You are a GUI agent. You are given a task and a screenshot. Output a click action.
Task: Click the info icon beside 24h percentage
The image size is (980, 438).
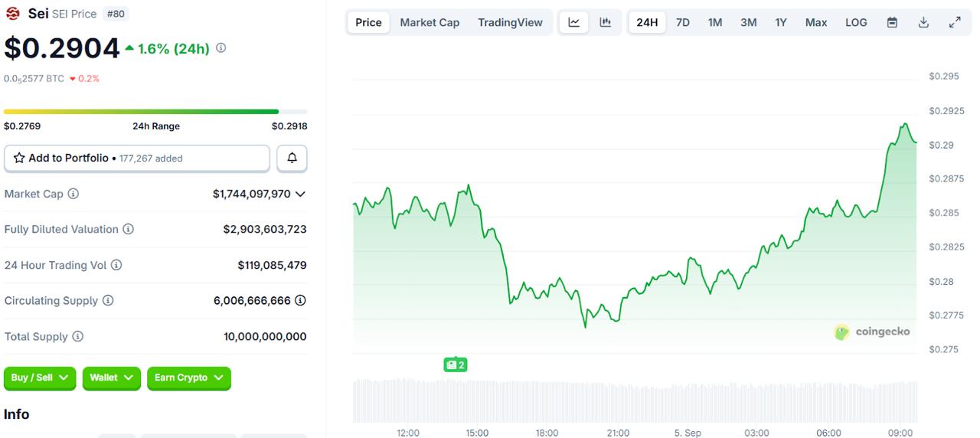[221, 47]
